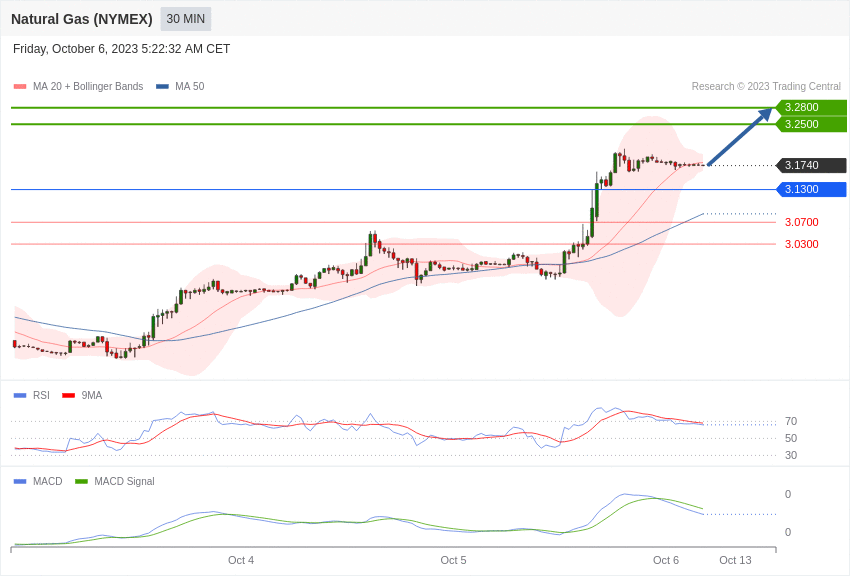Click the Oct 6 date axis label
Image resolution: width=850 pixels, height=576 pixels.
666,560
